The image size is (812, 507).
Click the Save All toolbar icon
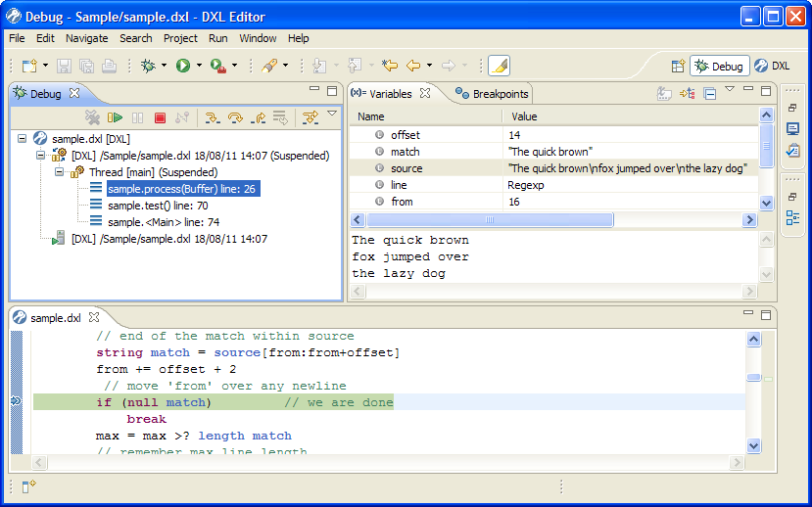(x=86, y=66)
